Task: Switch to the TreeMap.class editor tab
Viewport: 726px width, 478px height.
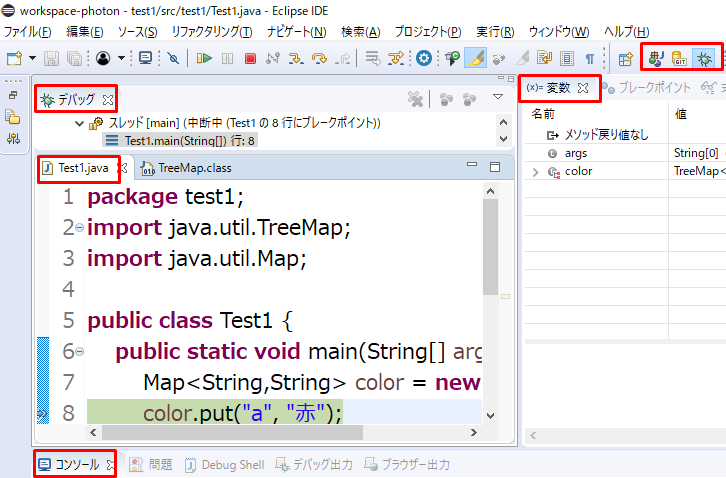Action: 187,168
